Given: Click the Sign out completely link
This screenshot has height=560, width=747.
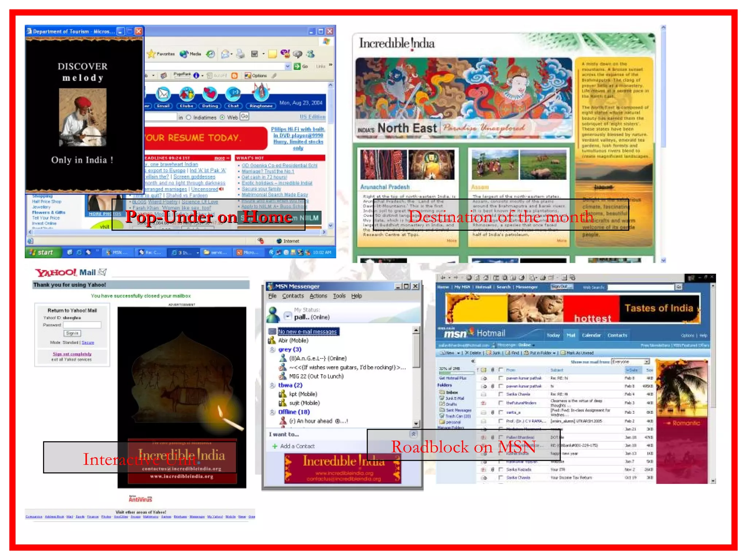Looking at the screenshot, I should coord(72,354).
